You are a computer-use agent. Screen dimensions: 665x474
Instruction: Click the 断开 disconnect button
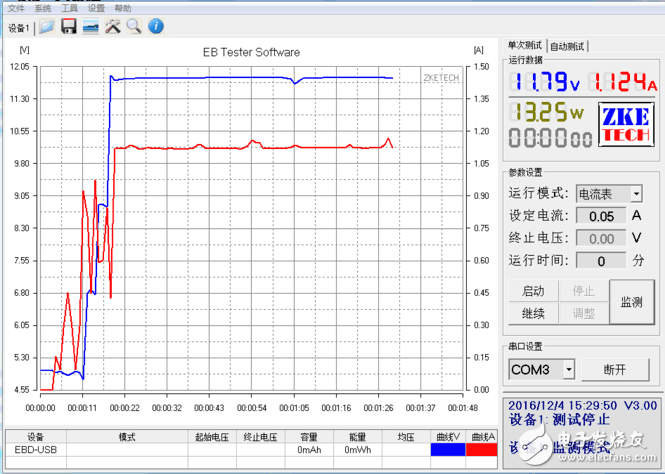coord(615,370)
